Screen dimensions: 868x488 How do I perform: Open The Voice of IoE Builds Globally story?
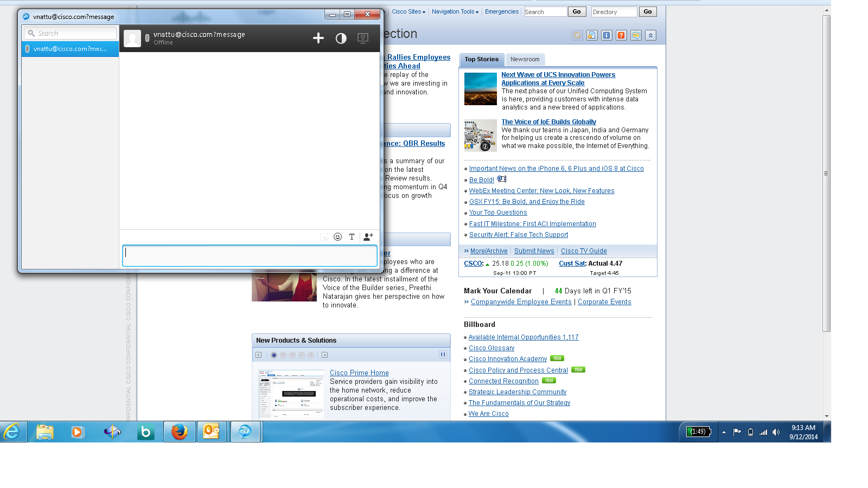click(548, 122)
